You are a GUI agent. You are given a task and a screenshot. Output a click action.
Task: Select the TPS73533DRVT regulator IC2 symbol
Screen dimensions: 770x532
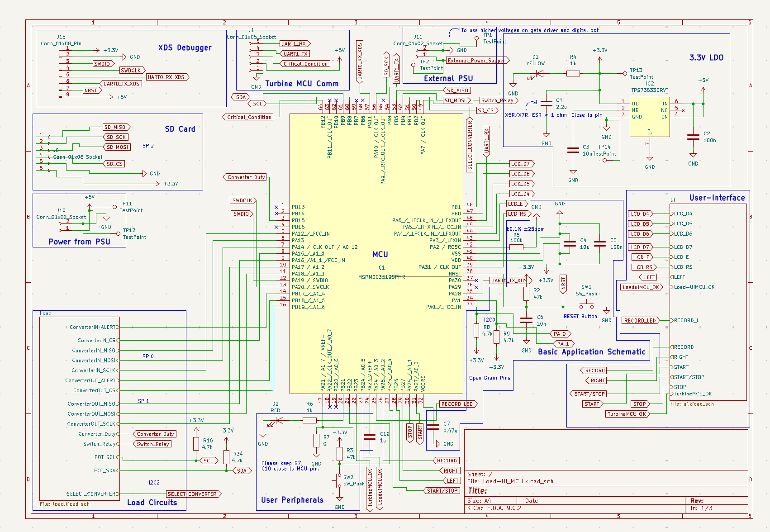[650, 117]
